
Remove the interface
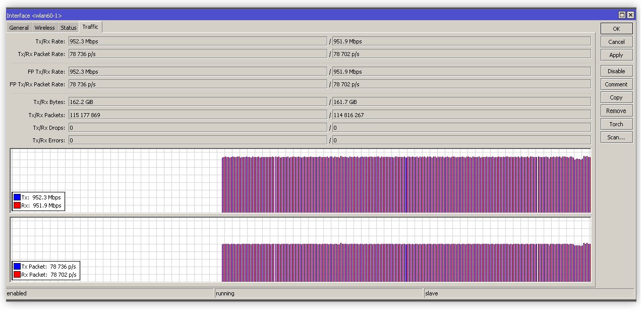tap(616, 111)
